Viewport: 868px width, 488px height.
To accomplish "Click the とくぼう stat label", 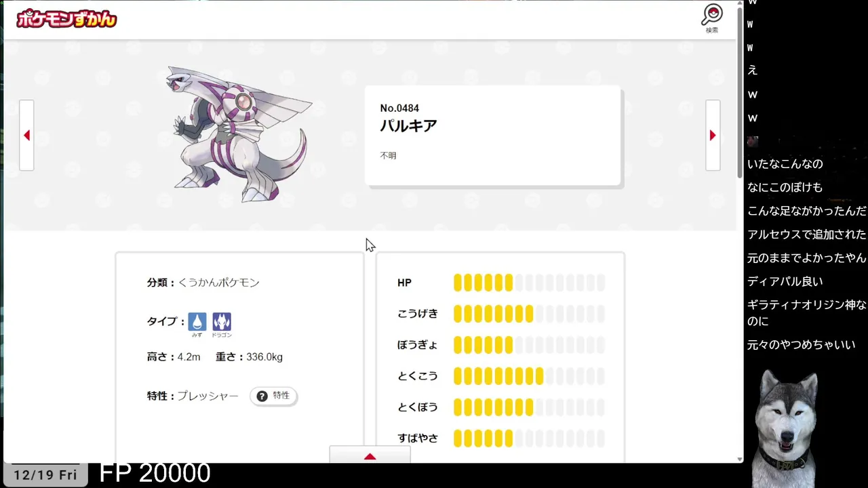I will [x=417, y=407].
